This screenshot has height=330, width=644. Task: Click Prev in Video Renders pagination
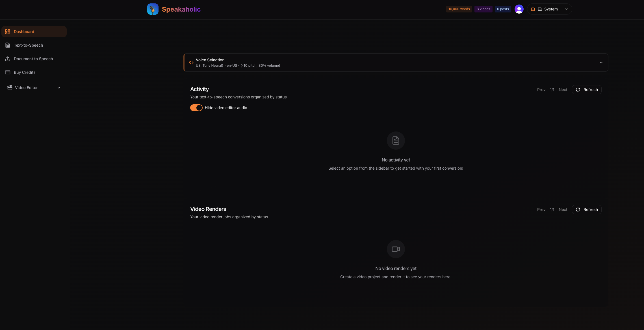coord(541,210)
